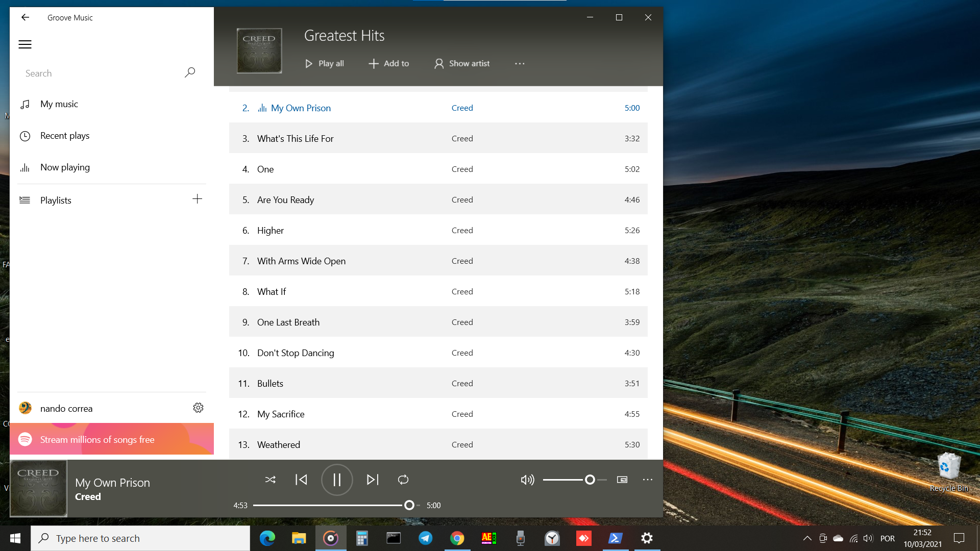The height and width of the screenshot is (551, 980).
Task: Open Recycle Bin on desktop
Action: pyautogui.click(x=949, y=472)
